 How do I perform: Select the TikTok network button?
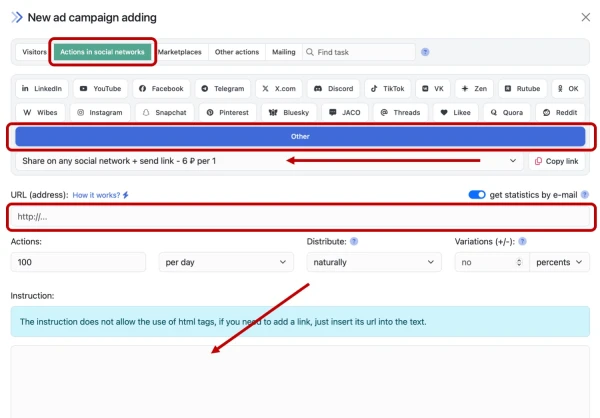click(388, 88)
